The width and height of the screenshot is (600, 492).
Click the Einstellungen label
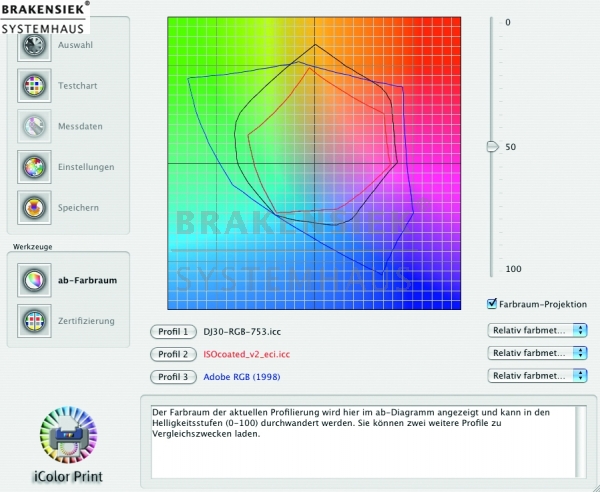[86, 167]
